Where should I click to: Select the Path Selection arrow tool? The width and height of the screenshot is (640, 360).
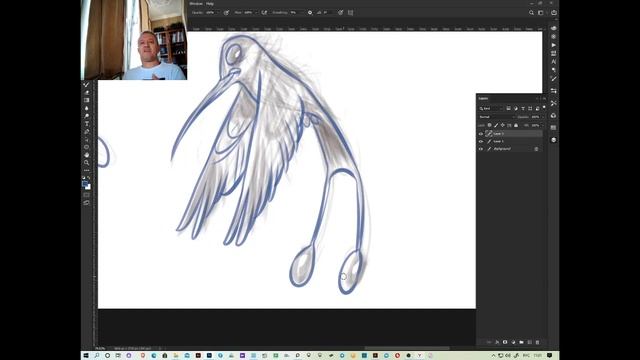[x=87, y=139]
